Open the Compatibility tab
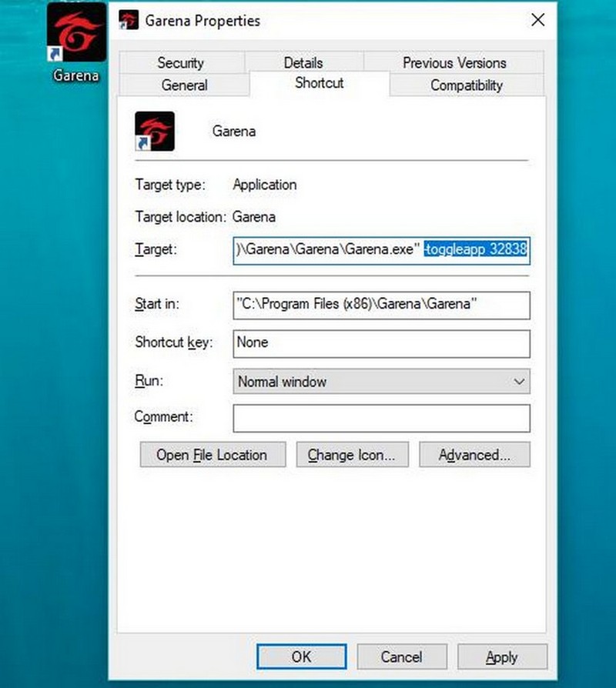Image resolution: width=616 pixels, height=688 pixels. [x=467, y=85]
